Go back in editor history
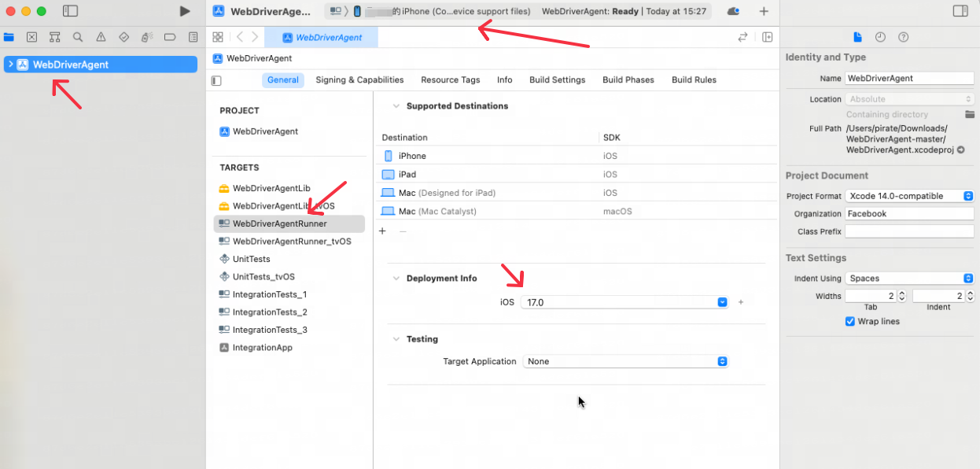Screen dimensions: 980x469 (240, 37)
